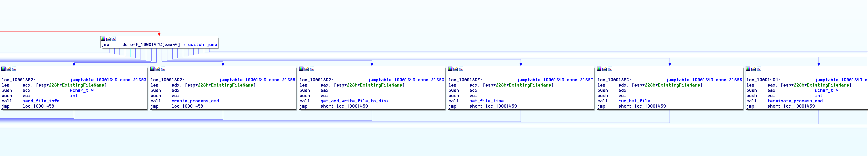868x156 pixels.
Task: Click the pencil edit icon on loc_100013C2 block
Action: (158, 69)
